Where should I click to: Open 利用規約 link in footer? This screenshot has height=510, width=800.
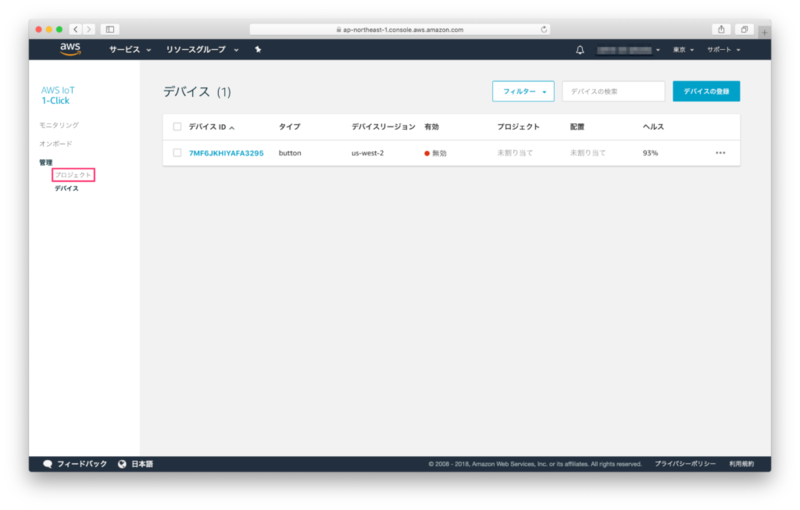(x=741, y=464)
